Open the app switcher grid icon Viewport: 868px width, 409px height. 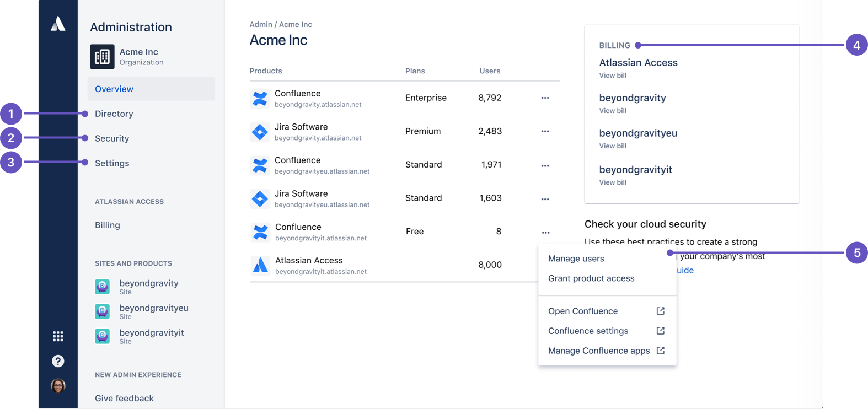pyautogui.click(x=58, y=336)
